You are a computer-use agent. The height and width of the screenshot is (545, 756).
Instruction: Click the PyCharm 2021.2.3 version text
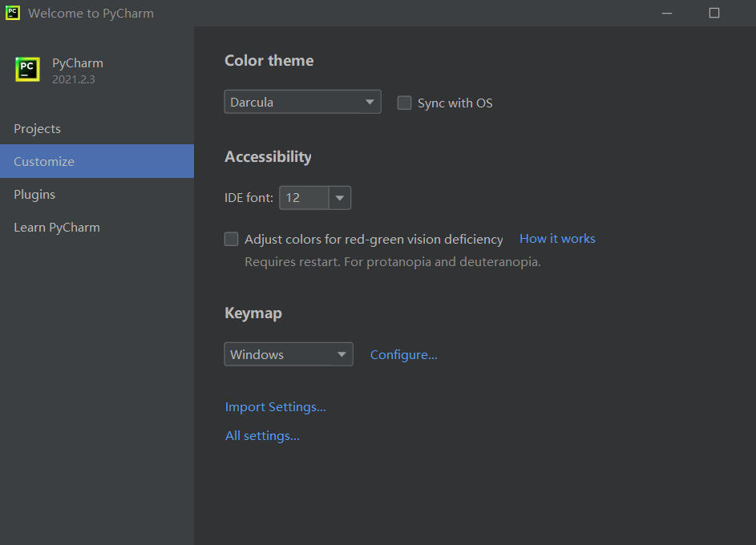coord(74,79)
